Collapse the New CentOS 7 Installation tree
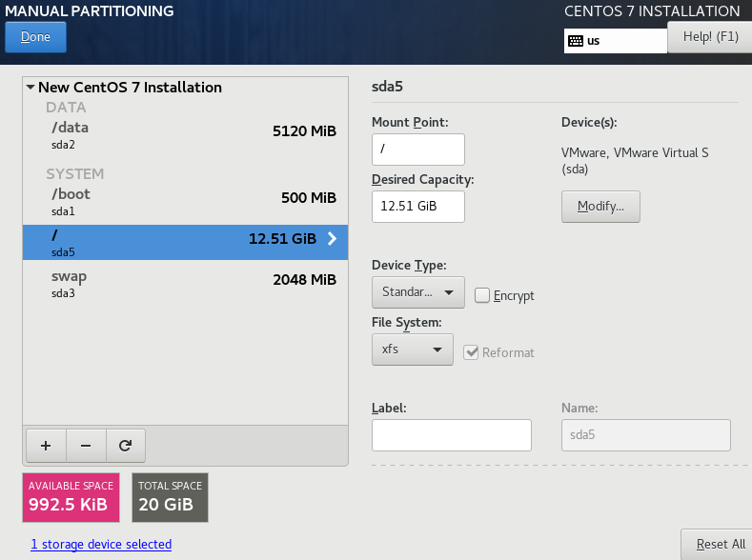The image size is (752, 560). pyautogui.click(x=30, y=88)
